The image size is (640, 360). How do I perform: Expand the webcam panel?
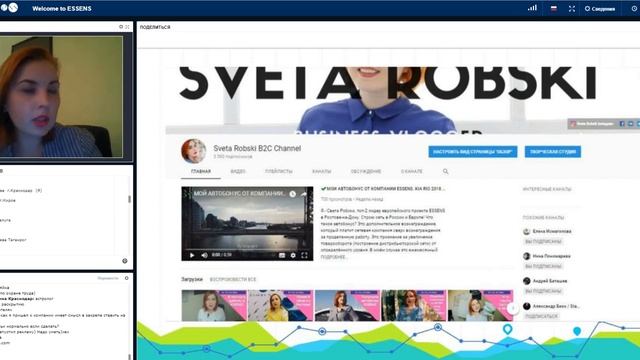(x=127, y=27)
